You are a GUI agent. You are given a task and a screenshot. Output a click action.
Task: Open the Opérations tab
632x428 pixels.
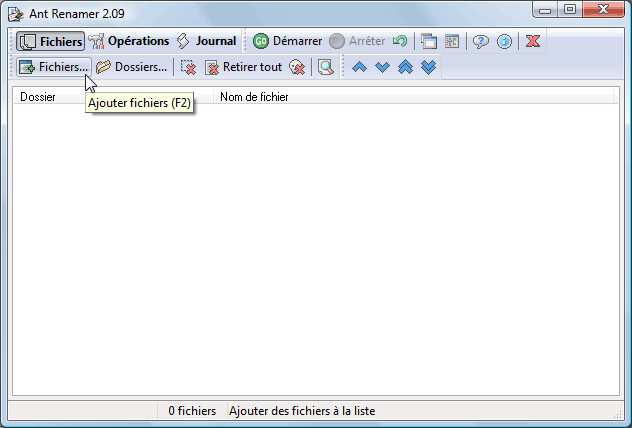129,41
